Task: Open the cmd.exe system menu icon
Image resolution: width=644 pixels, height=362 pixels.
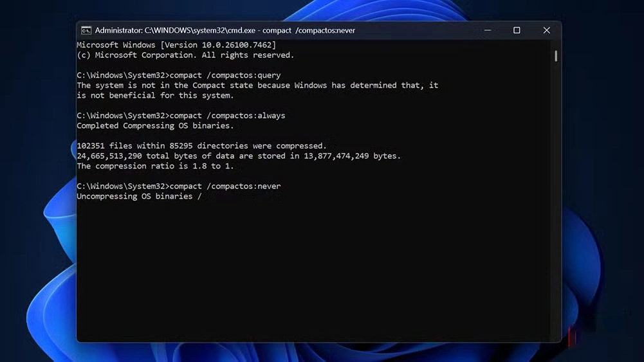Action: (86, 30)
